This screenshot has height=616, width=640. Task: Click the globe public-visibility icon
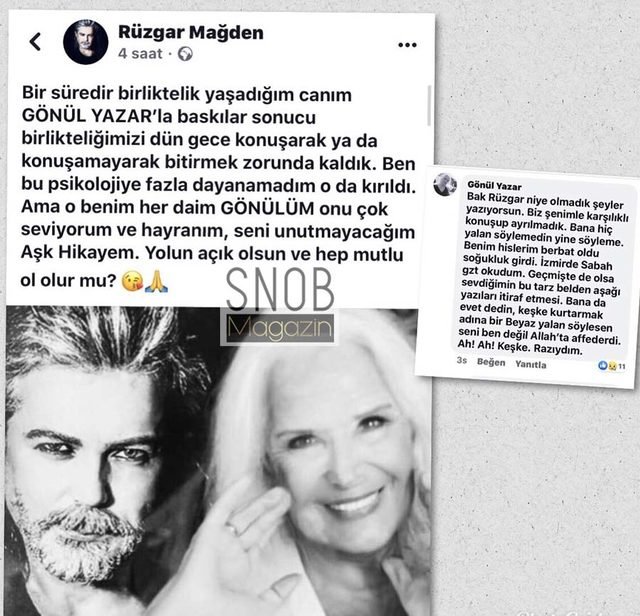pyautogui.click(x=185, y=54)
